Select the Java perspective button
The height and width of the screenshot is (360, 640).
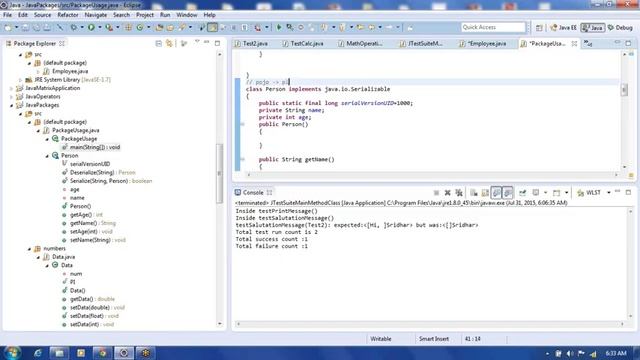pyautogui.click(x=593, y=28)
